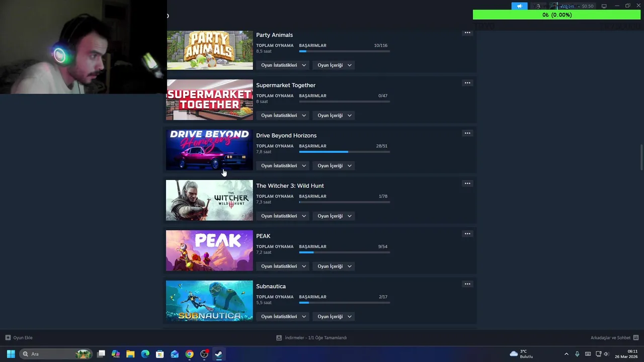Click the Steam icon in the taskbar

pos(219,354)
